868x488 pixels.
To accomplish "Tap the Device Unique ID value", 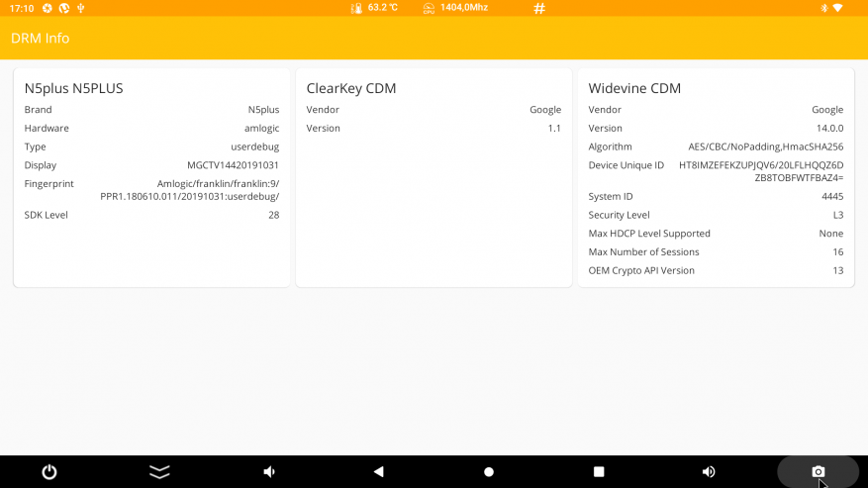I will coord(761,171).
